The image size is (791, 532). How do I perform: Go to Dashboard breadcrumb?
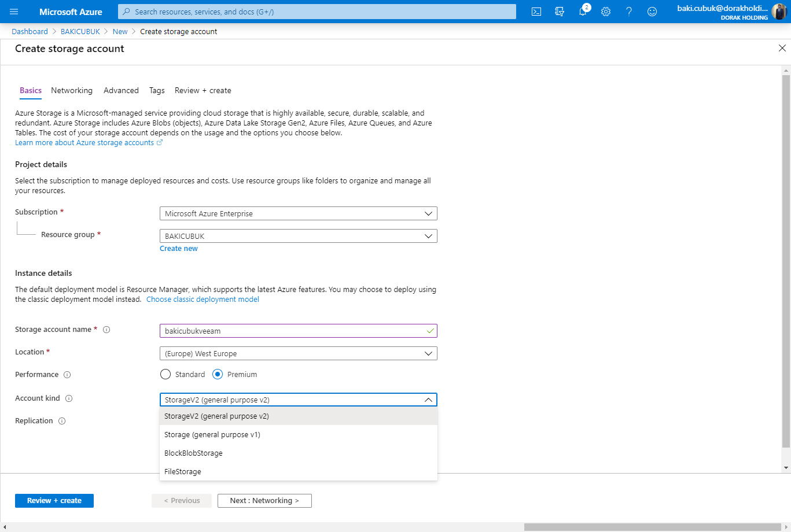(30, 32)
